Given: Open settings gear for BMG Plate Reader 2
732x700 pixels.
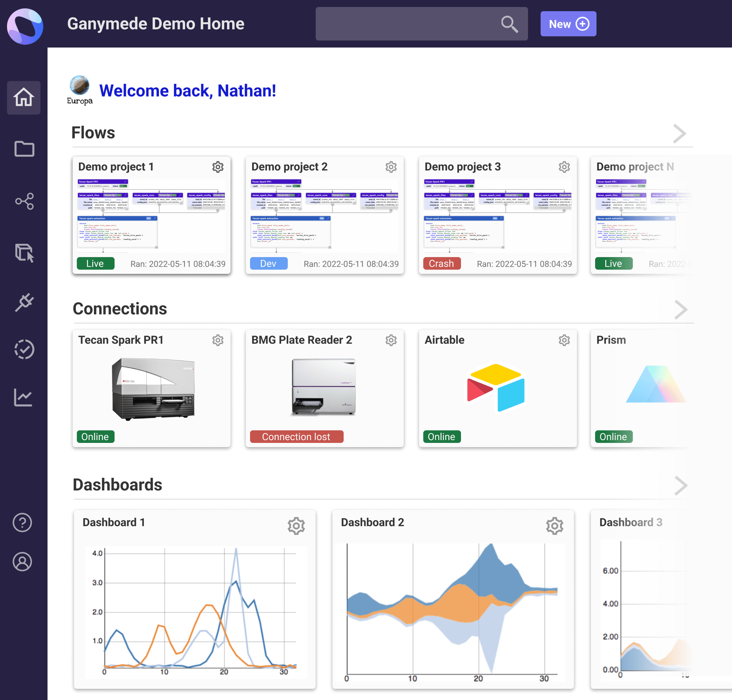Looking at the screenshot, I should pos(391,340).
